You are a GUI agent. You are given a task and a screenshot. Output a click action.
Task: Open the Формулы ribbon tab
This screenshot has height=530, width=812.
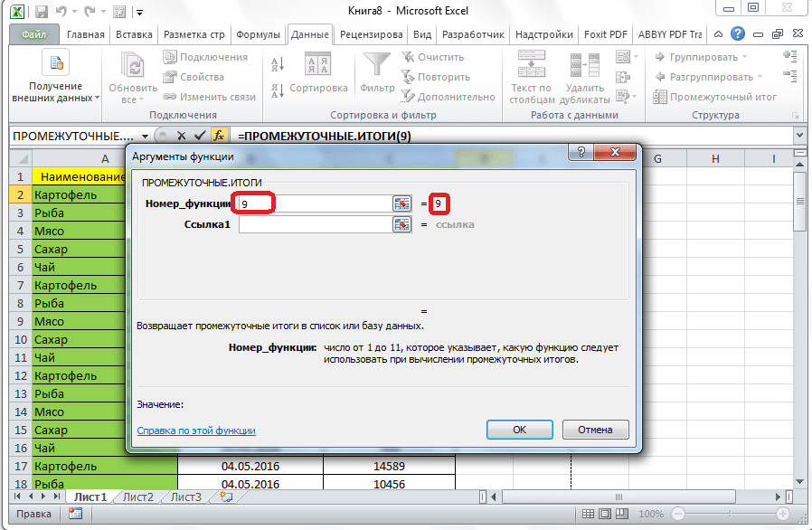[x=258, y=35]
